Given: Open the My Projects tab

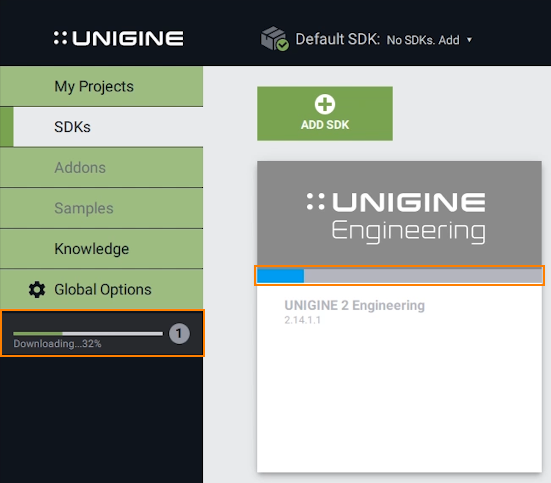Looking at the screenshot, I should (102, 86).
